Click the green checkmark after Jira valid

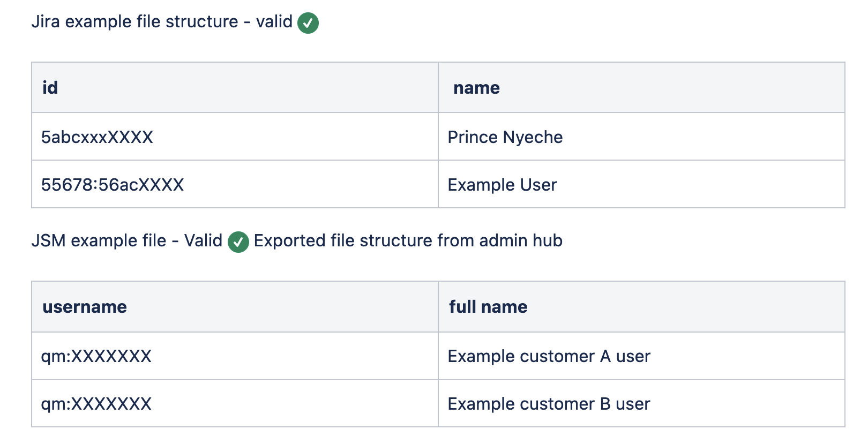pos(308,23)
